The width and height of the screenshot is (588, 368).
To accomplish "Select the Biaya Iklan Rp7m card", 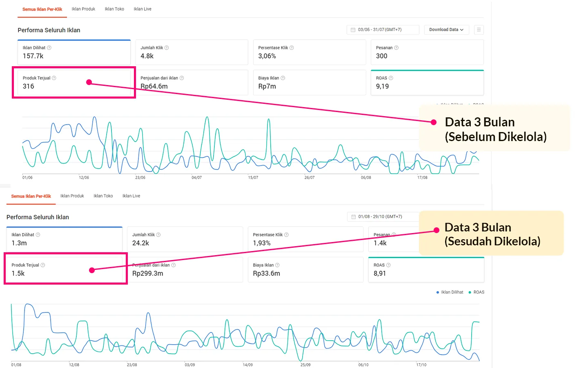I will [309, 83].
